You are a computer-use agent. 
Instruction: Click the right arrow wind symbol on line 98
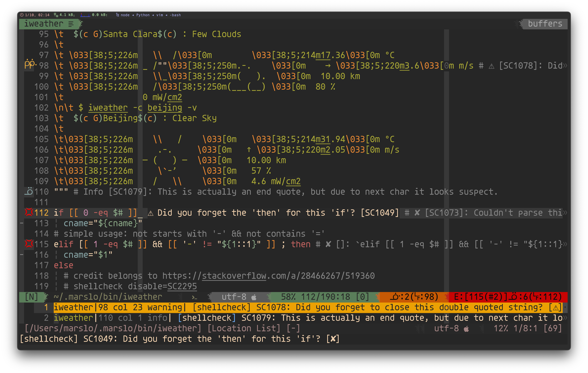point(328,66)
